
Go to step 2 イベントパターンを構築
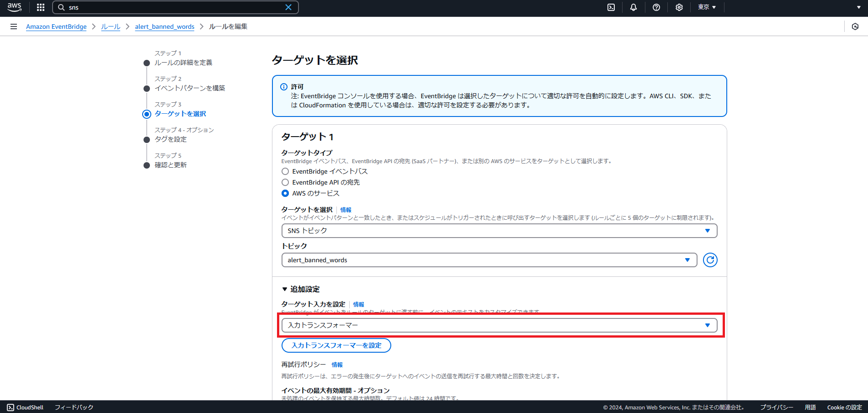pyautogui.click(x=190, y=88)
